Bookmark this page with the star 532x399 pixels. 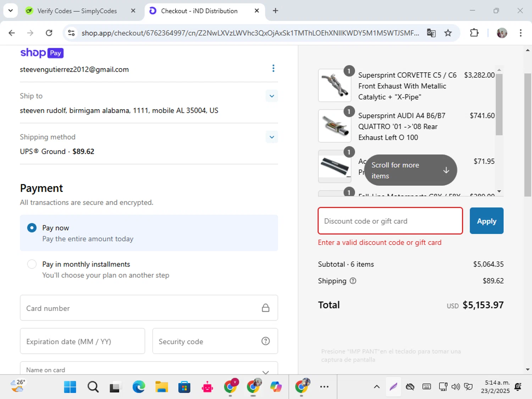click(x=448, y=33)
